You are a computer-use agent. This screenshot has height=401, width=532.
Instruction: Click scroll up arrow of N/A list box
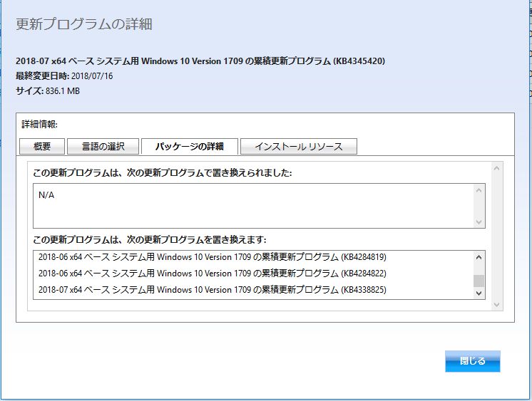pyautogui.click(x=479, y=190)
